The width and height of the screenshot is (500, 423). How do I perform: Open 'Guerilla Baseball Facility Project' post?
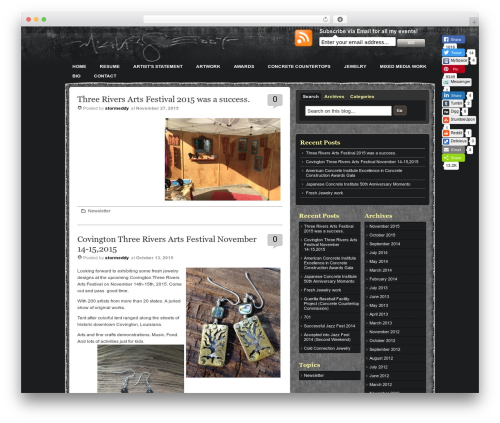tap(331, 304)
